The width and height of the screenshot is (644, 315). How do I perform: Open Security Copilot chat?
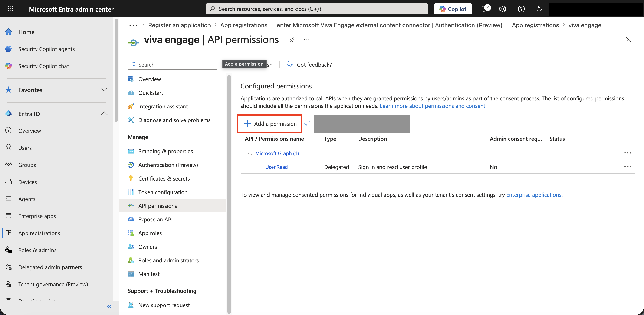tap(43, 66)
